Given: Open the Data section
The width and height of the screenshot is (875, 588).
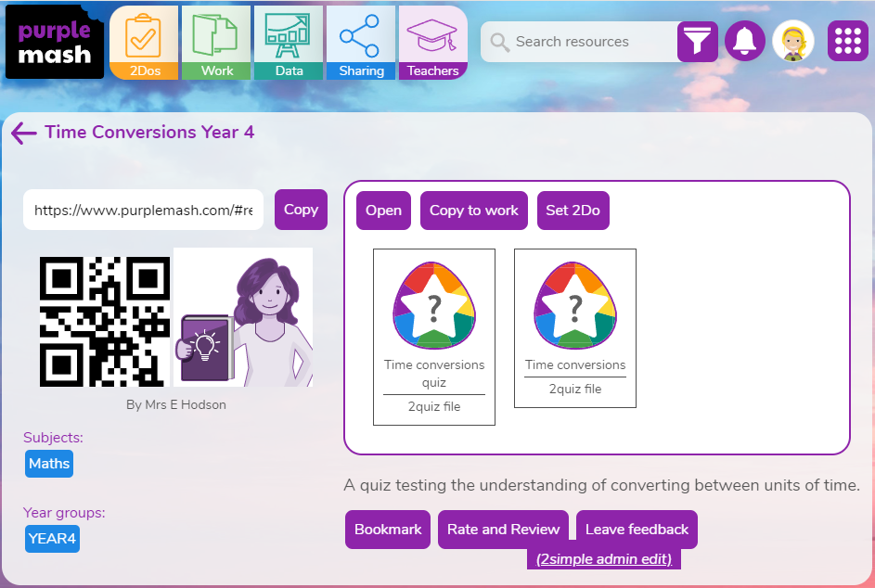Looking at the screenshot, I should tap(289, 41).
